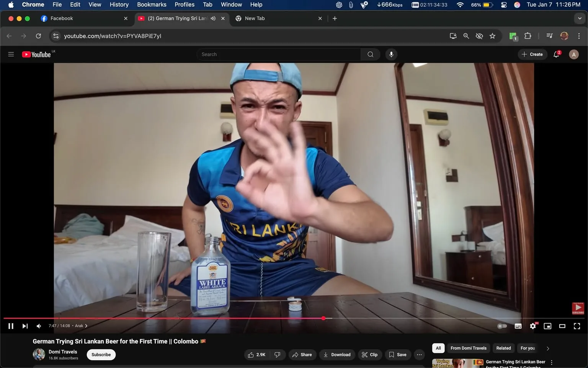Start a voice search with the microphone
588x368 pixels.
point(391,54)
